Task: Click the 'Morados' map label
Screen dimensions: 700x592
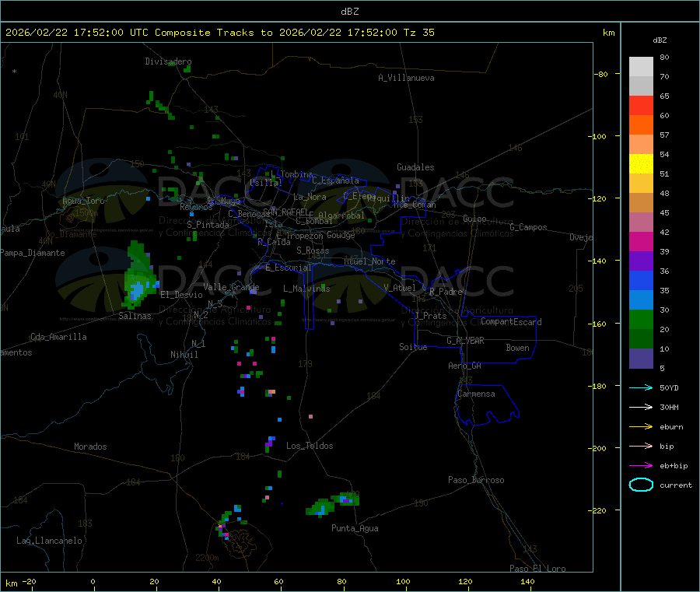Action: pos(91,447)
